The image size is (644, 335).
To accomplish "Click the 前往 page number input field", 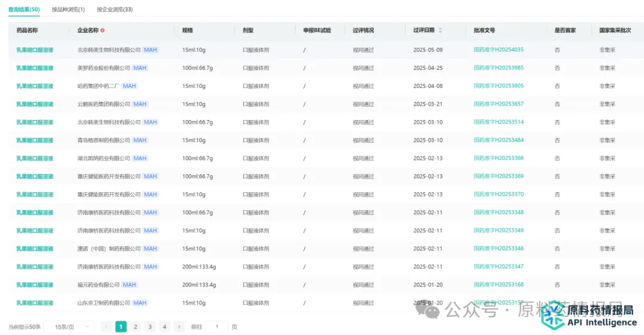I will [x=217, y=327].
